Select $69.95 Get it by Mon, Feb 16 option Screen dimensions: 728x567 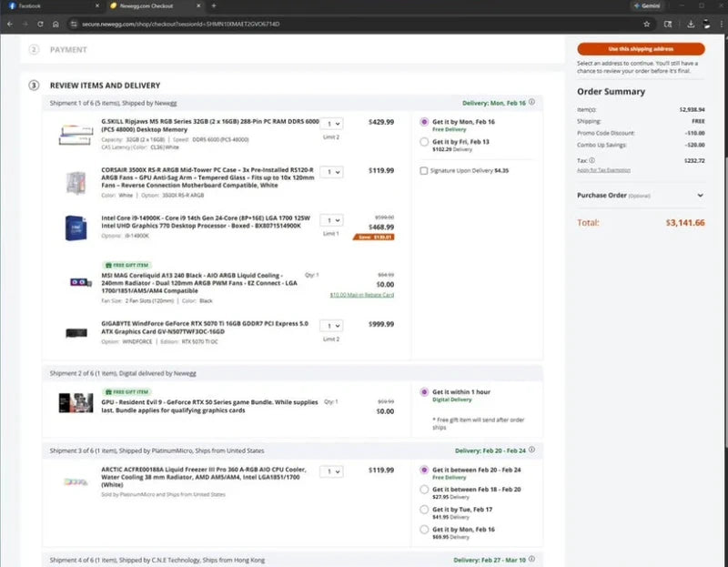pyautogui.click(x=424, y=530)
